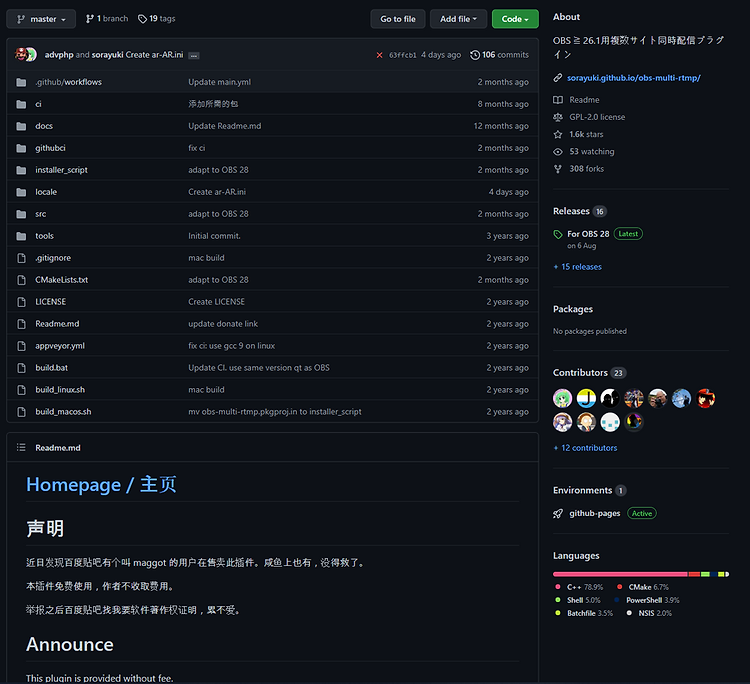
Task: Click the folder icon beside ci
Action: pos(21,104)
